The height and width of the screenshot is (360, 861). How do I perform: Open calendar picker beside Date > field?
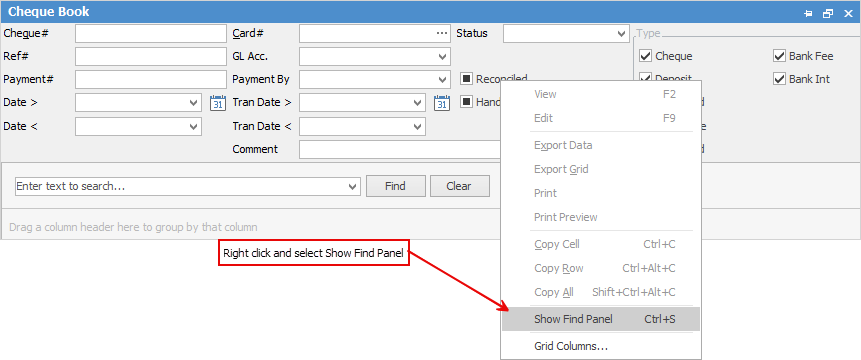point(218,103)
